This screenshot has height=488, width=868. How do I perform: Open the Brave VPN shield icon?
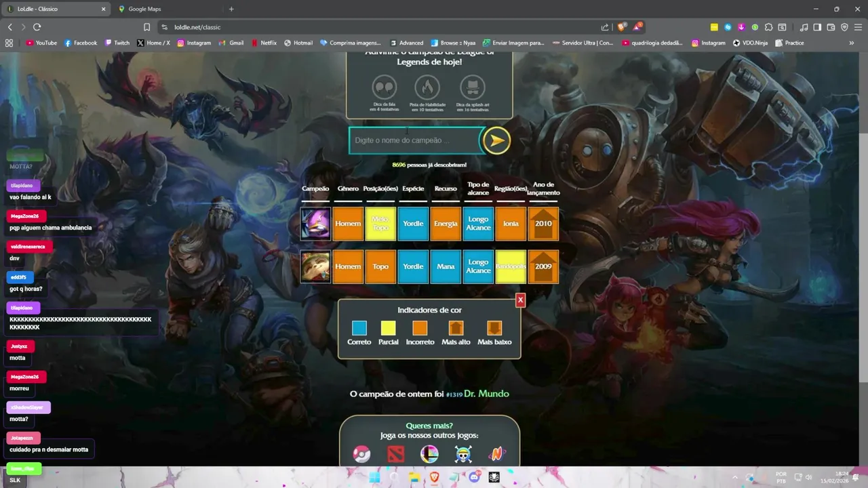point(844,27)
